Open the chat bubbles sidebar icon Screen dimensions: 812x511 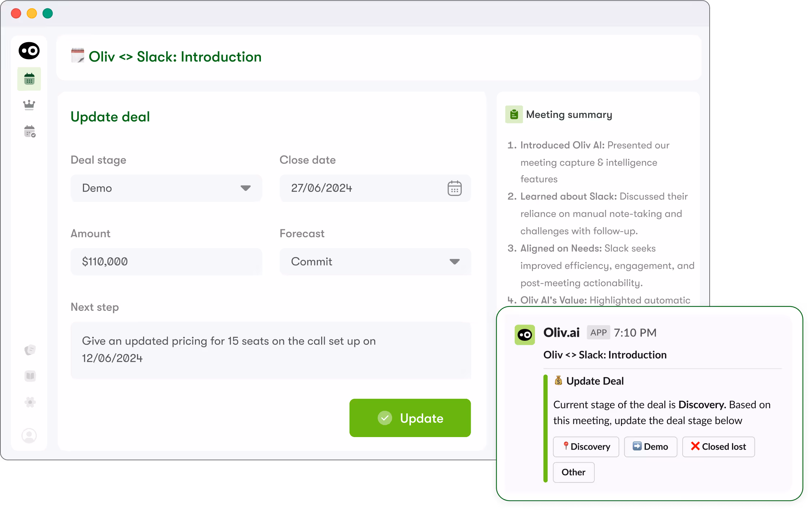pyautogui.click(x=30, y=350)
